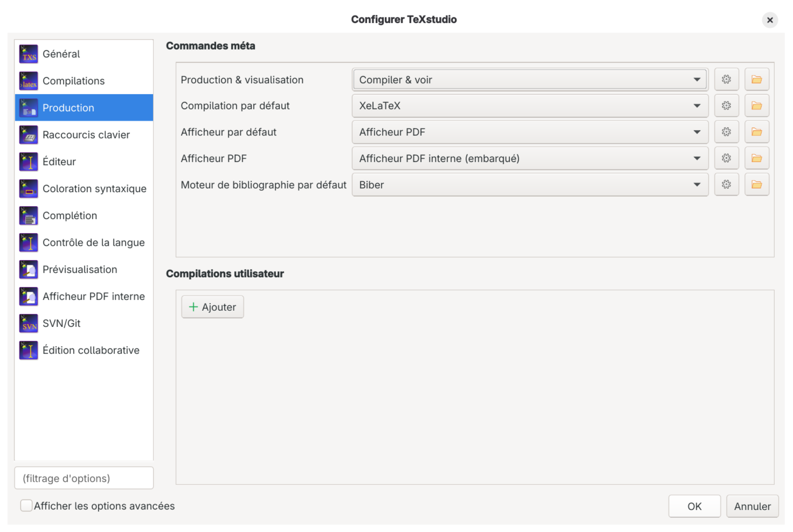Open the Édition collaborative page
Viewport: 793px width, 532px height.
(84, 350)
